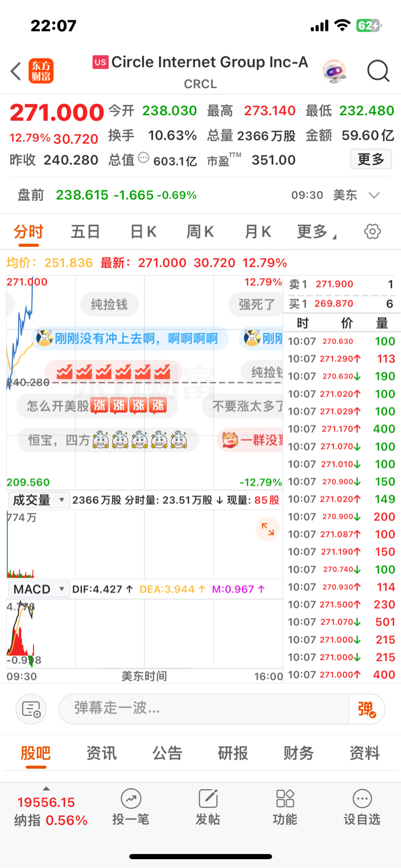The height and width of the screenshot is (868, 401).
Task: Tap the 投一笔 trade icon
Action: [131, 807]
